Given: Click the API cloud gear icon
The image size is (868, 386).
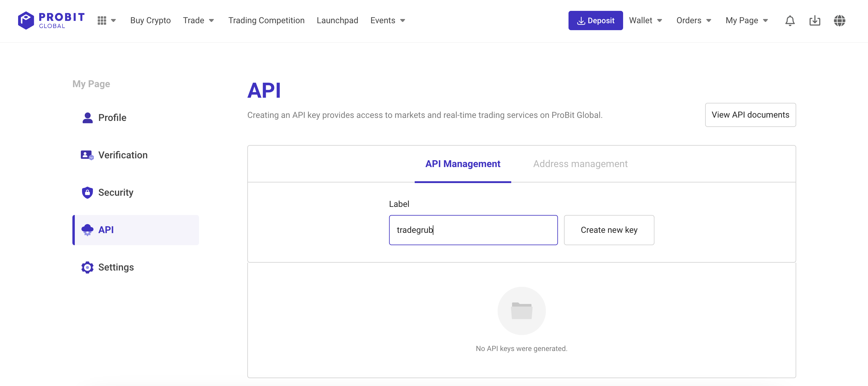Looking at the screenshot, I should pos(87,230).
